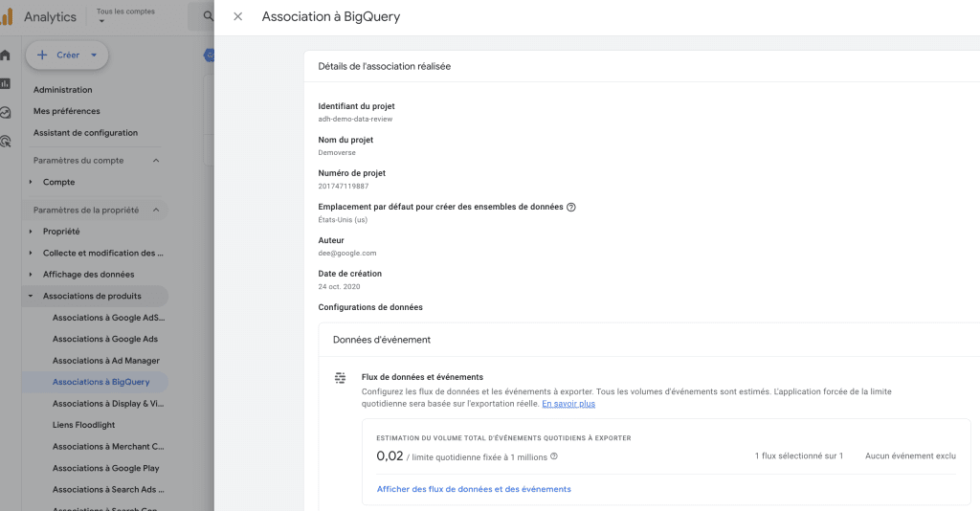Select Associations à Ad Manager

coord(106,361)
